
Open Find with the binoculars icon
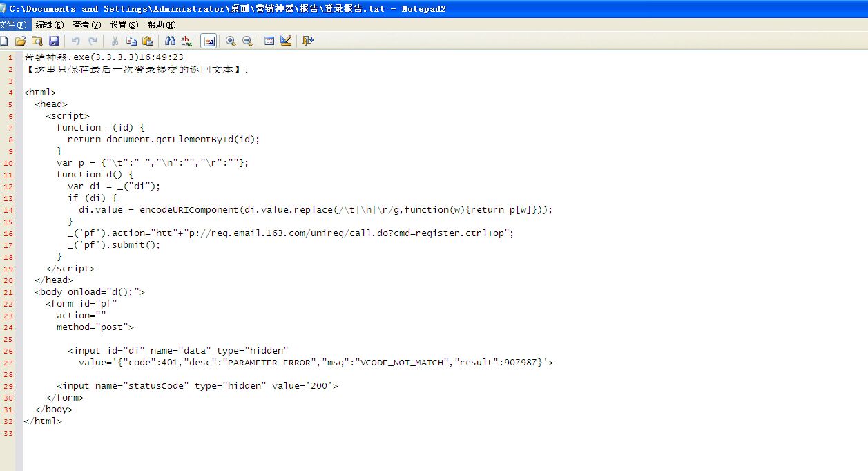tap(170, 41)
